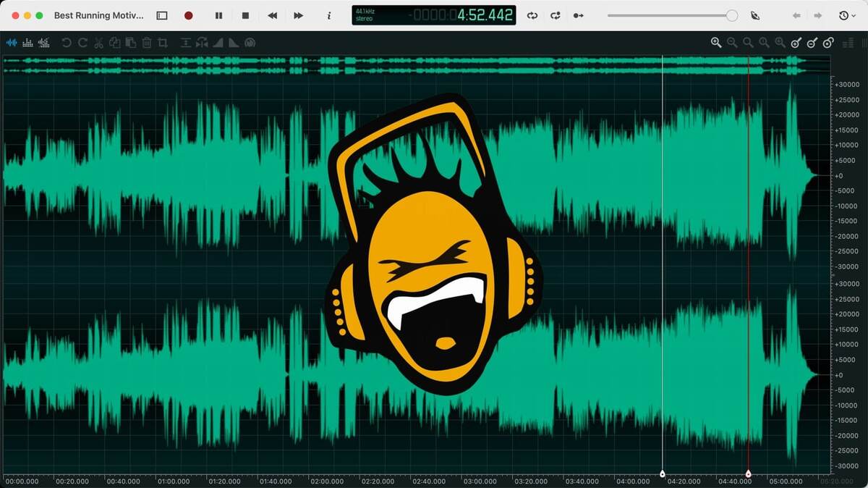Zoom in with the plus magnifier
Image resolution: width=868 pixels, height=488 pixels.
[716, 43]
